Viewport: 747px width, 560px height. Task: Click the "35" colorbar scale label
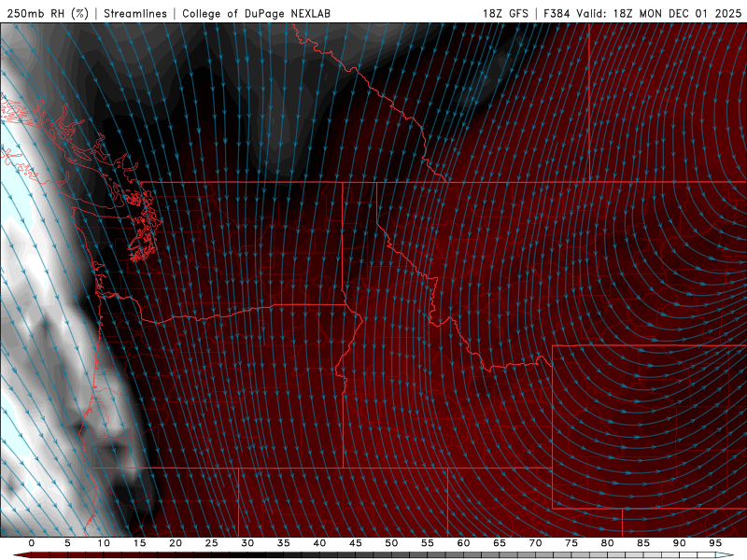[284, 543]
